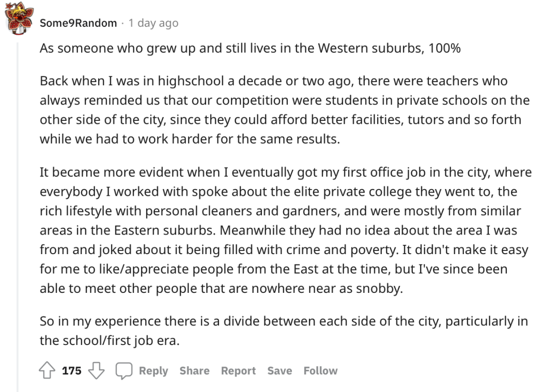The height and width of the screenshot is (392, 558).
Task: Click the Reply button
Action: pyautogui.click(x=153, y=371)
